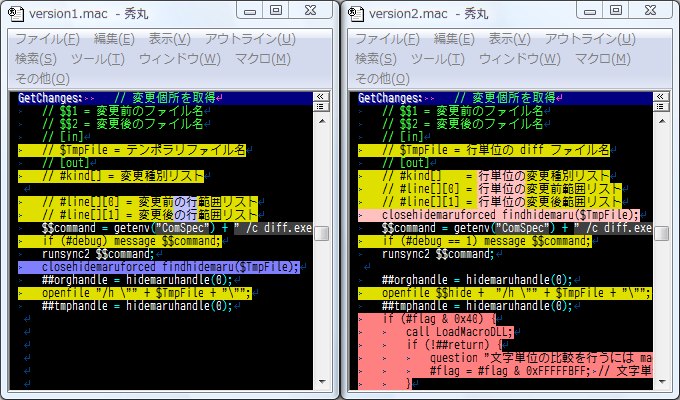Maximize the version1.mac window

point(276,11)
